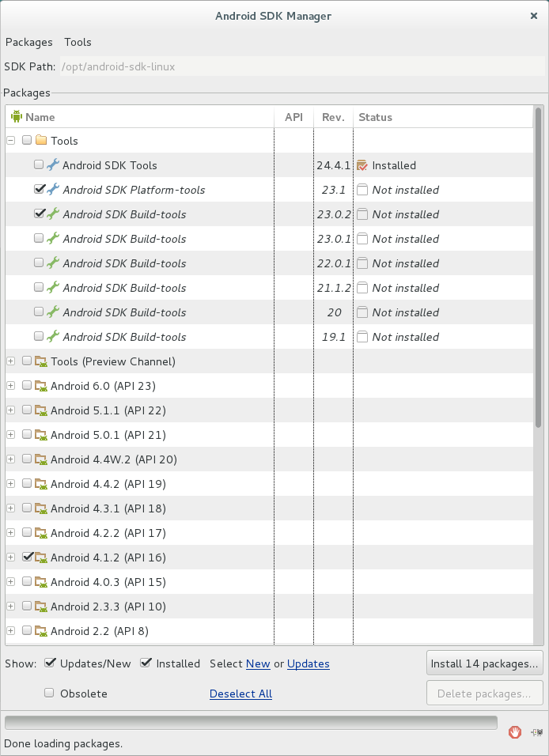
Task: Click the Updates link
Action: [309, 664]
